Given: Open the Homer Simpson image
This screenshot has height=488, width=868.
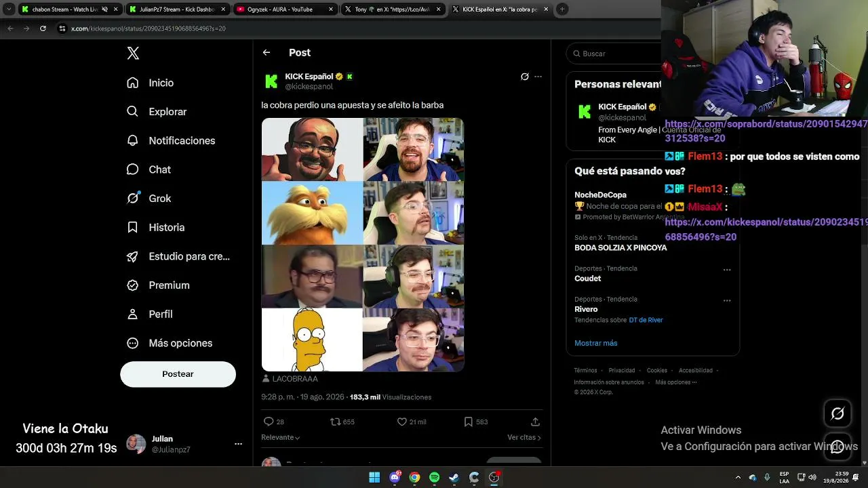Looking at the screenshot, I should pos(312,340).
